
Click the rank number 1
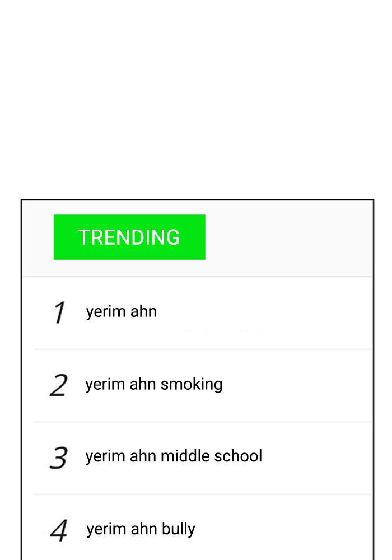59,312
